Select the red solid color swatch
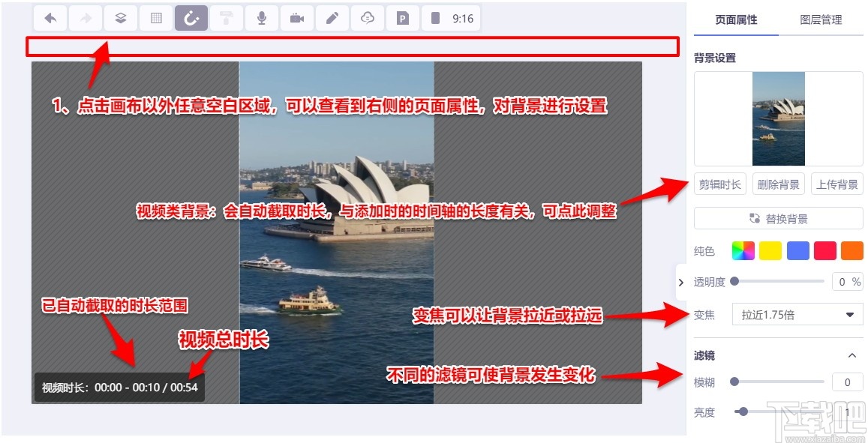Viewport: 868px width, 443px height. [825, 250]
